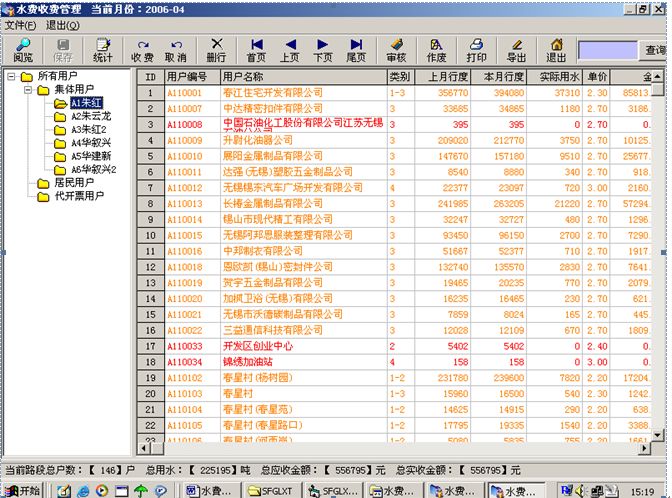Viewport: 672px width, 498px height.
Task: Click the 打印 print icon
Action: pos(476,50)
